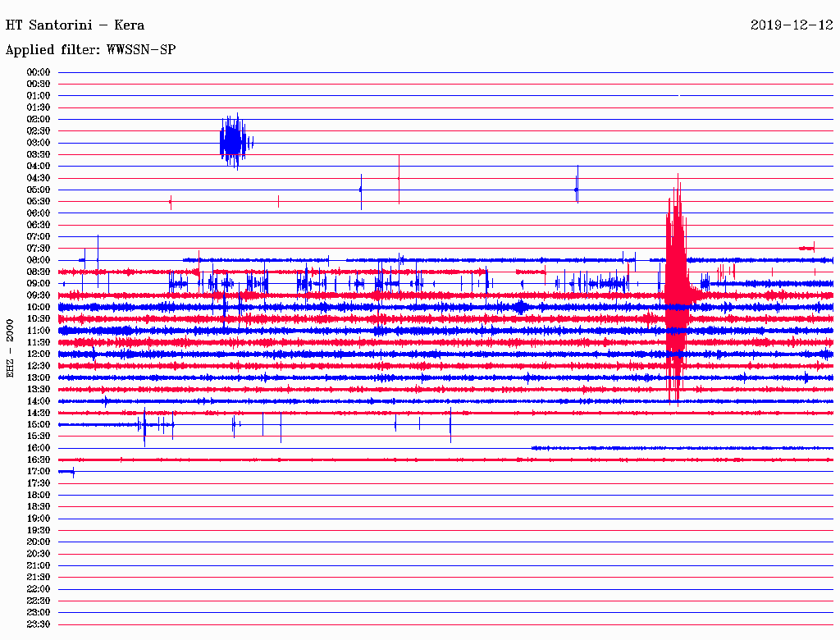Tap the 22:00 time label
This screenshot has width=840, height=640.
(x=39, y=588)
